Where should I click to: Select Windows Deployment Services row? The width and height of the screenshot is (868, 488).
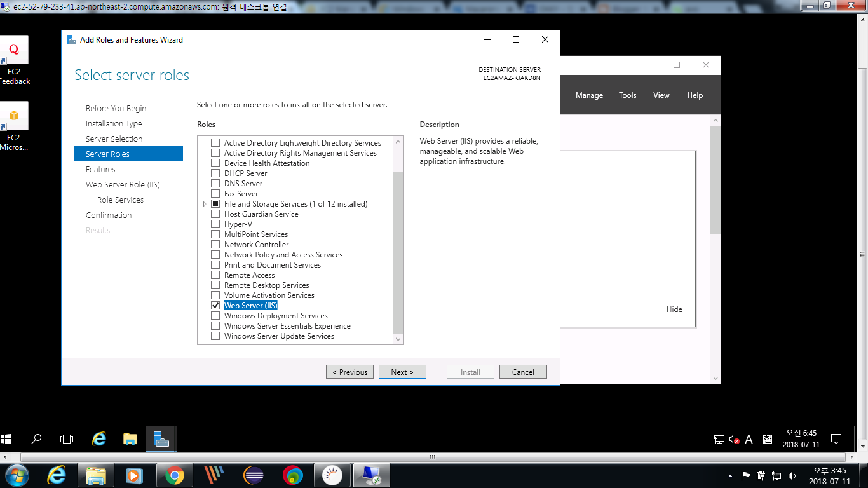276,316
